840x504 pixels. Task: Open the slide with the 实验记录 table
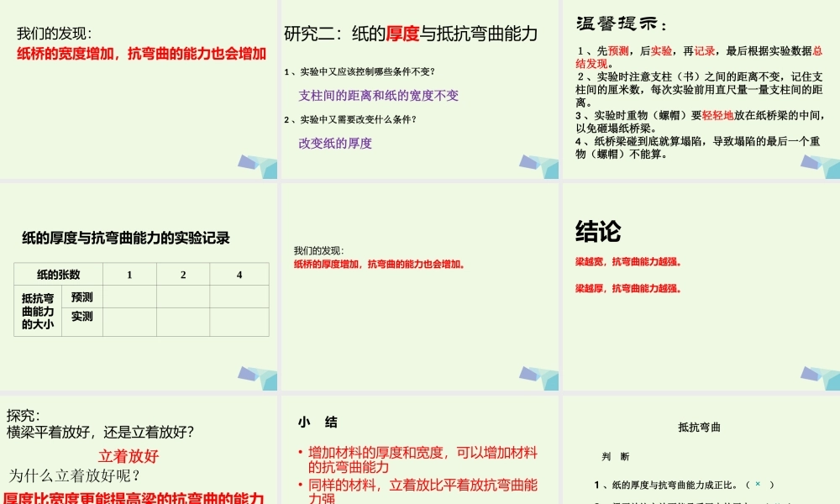point(139,287)
